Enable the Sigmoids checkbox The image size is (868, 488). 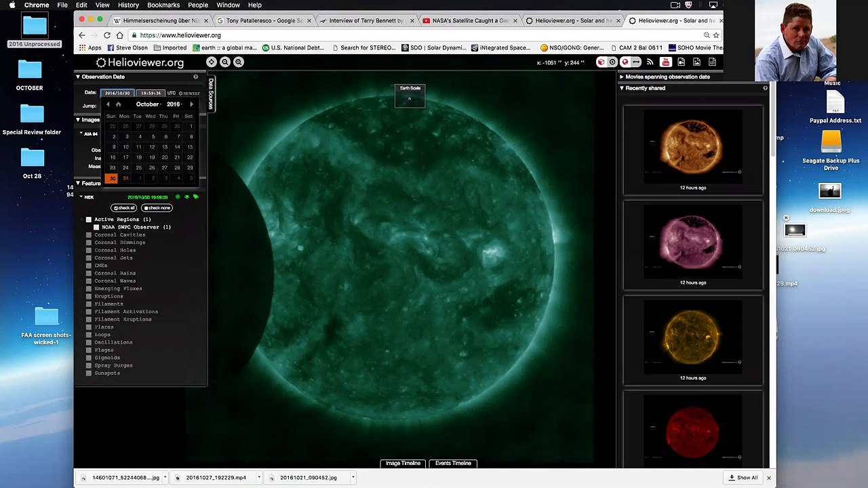[89, 358]
